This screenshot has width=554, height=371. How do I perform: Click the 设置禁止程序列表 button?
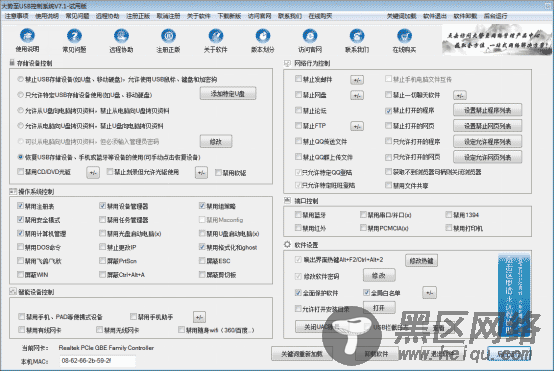click(488, 110)
